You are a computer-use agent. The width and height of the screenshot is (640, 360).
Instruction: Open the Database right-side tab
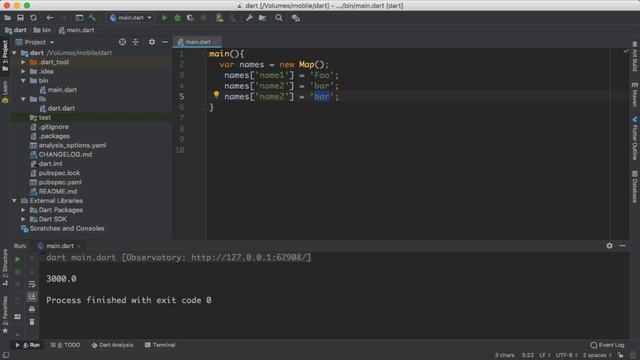click(635, 187)
